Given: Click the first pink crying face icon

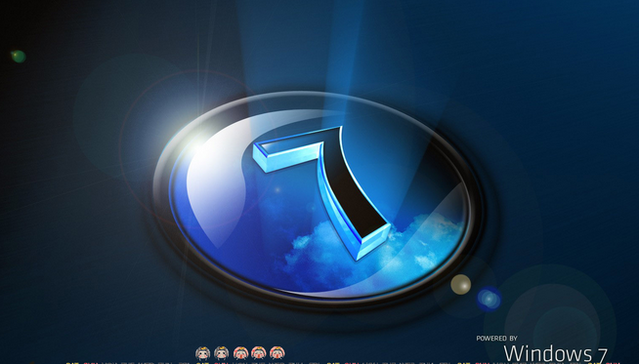Looking at the screenshot, I should pyautogui.click(x=241, y=352).
